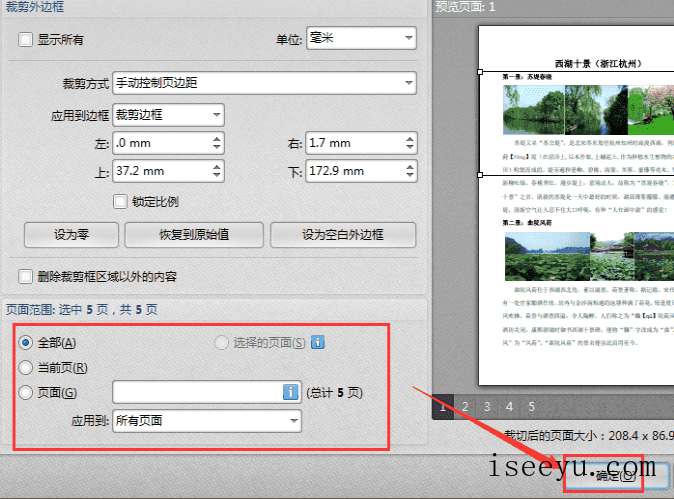Click the info icon inside the 页面 field
This screenshot has width=674, height=499.
point(291,392)
